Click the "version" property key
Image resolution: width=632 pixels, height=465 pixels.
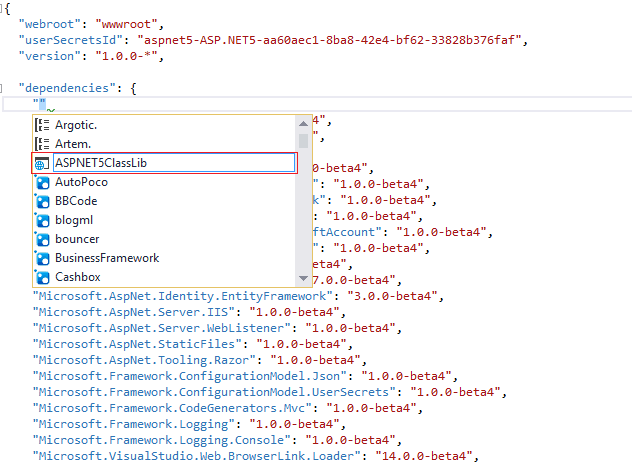(50, 56)
